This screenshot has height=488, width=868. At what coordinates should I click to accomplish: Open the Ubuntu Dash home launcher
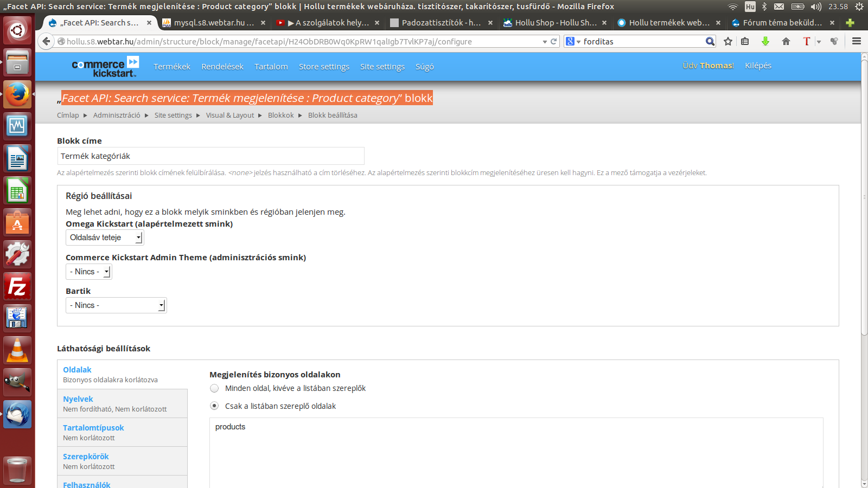tap(17, 30)
